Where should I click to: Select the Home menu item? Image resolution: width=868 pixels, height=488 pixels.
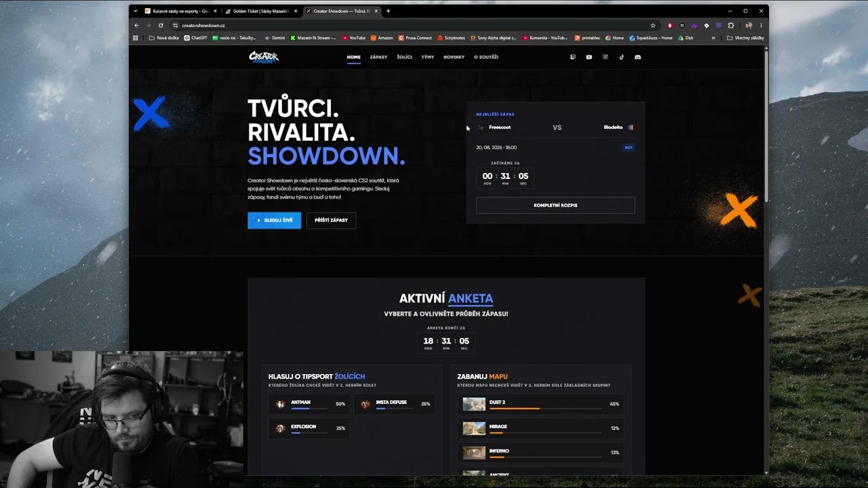pos(354,57)
